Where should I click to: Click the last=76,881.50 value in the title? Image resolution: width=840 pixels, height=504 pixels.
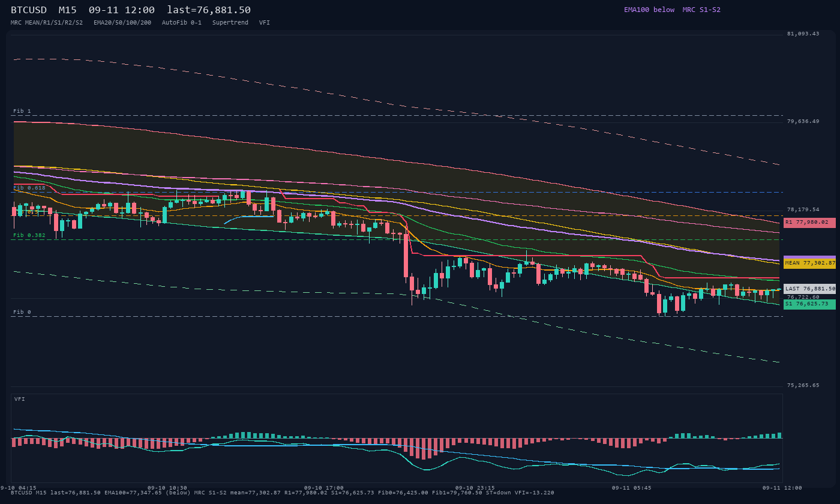209,10
